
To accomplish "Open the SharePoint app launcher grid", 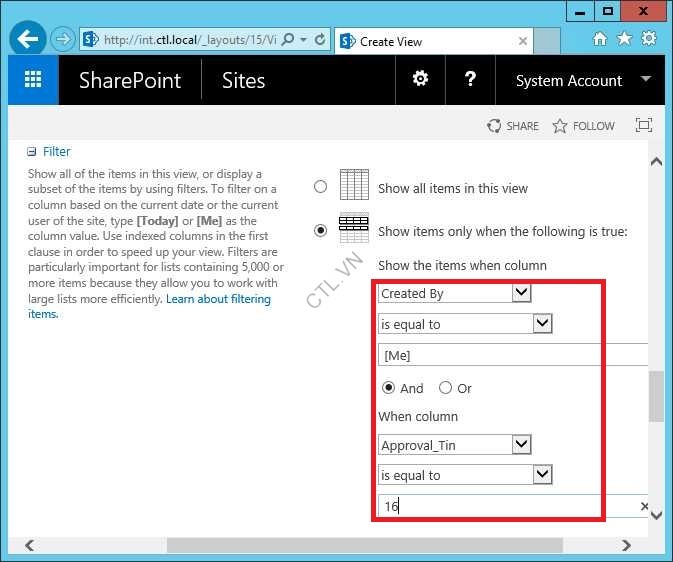I will point(33,81).
